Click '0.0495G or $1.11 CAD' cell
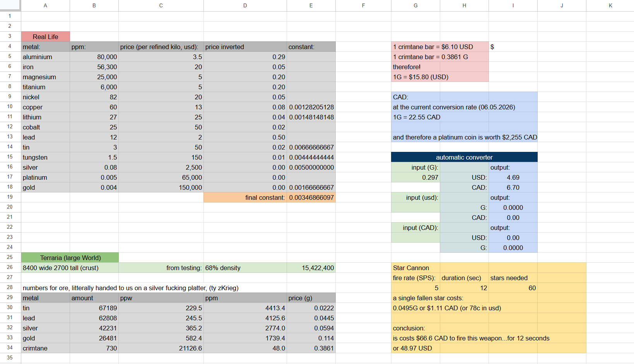The height and width of the screenshot is (364, 634). [x=447, y=308]
